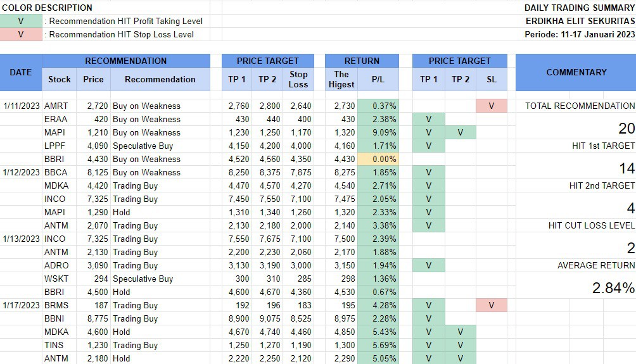Select the total recommendation value 20
636x364 pixels.
pos(626,129)
